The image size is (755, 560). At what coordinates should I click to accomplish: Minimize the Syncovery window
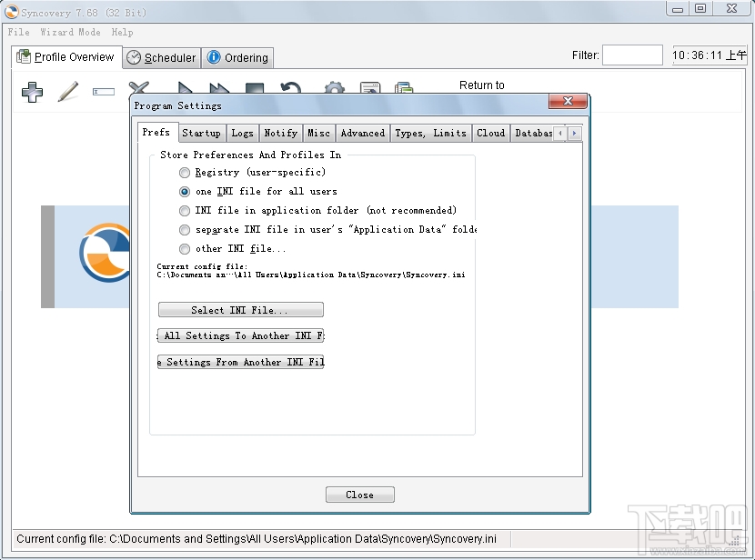pyautogui.click(x=678, y=9)
